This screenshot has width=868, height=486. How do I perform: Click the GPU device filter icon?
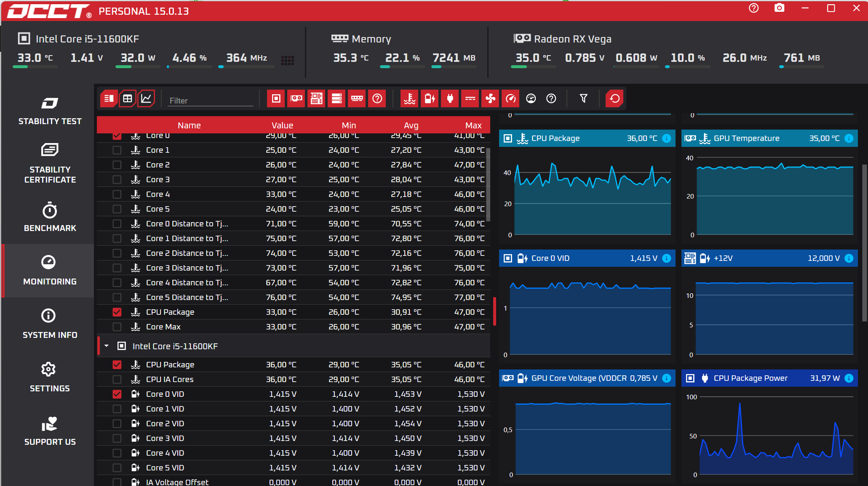(x=296, y=98)
